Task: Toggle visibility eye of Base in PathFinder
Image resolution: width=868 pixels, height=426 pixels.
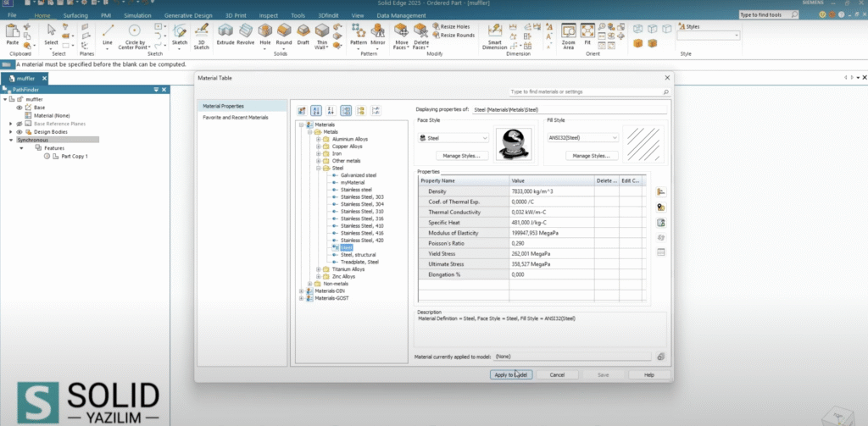Action: [x=19, y=108]
